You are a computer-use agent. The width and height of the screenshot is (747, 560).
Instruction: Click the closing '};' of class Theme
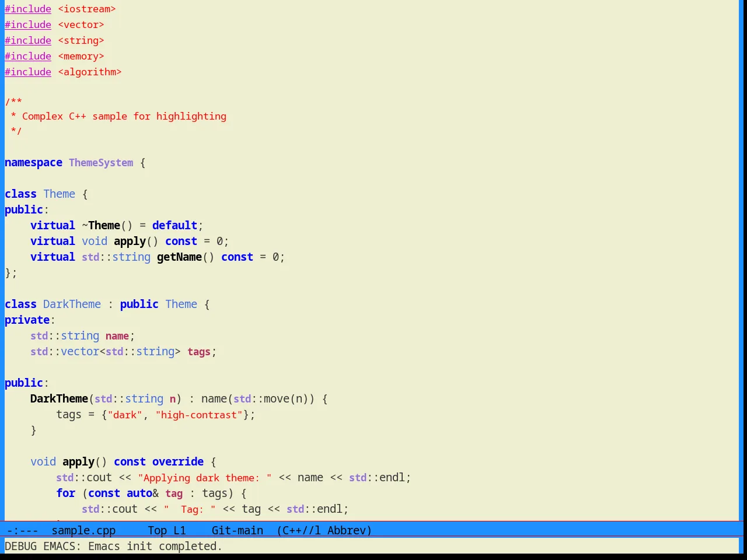[11, 272]
